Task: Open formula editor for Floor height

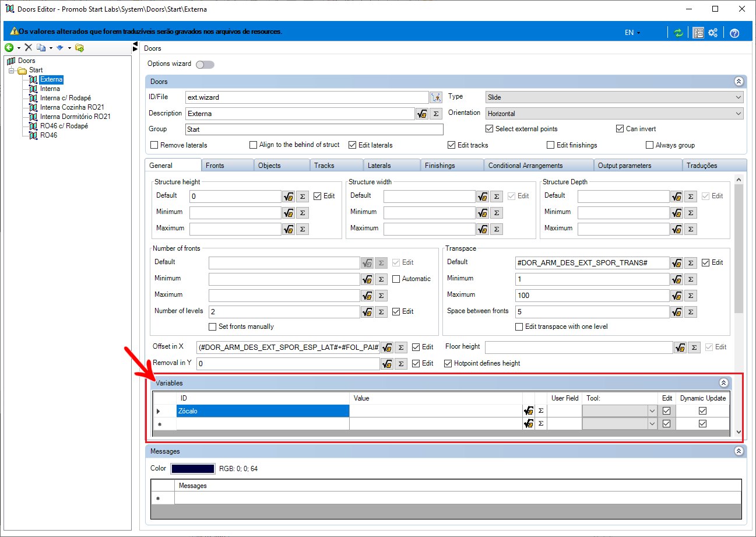Action: 680,348
